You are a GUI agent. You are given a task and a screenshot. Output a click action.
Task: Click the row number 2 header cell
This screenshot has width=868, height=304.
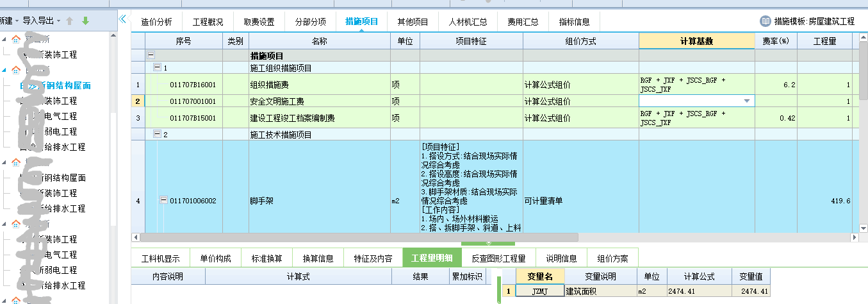[138, 101]
